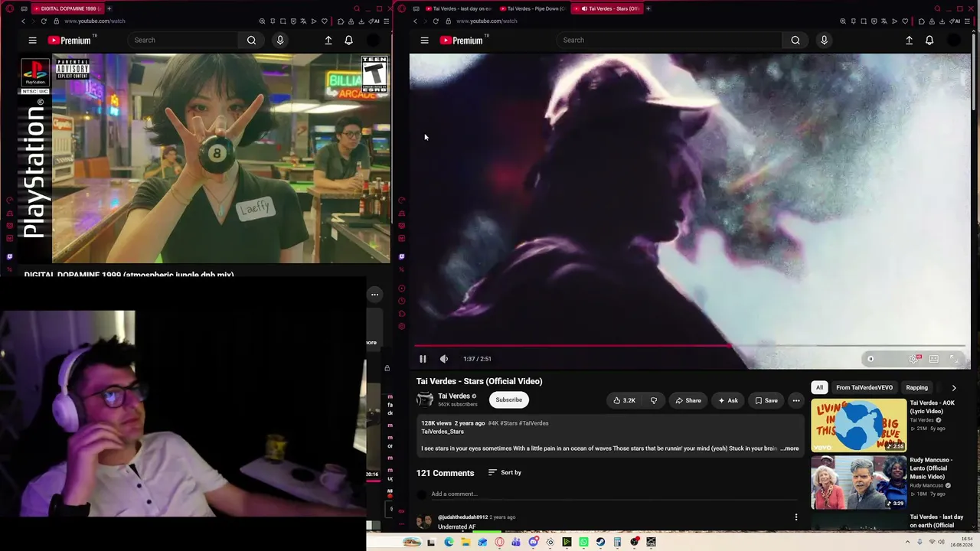Click YouTube search box in left window
Viewport: 980px width, 551px height.
tap(184, 41)
